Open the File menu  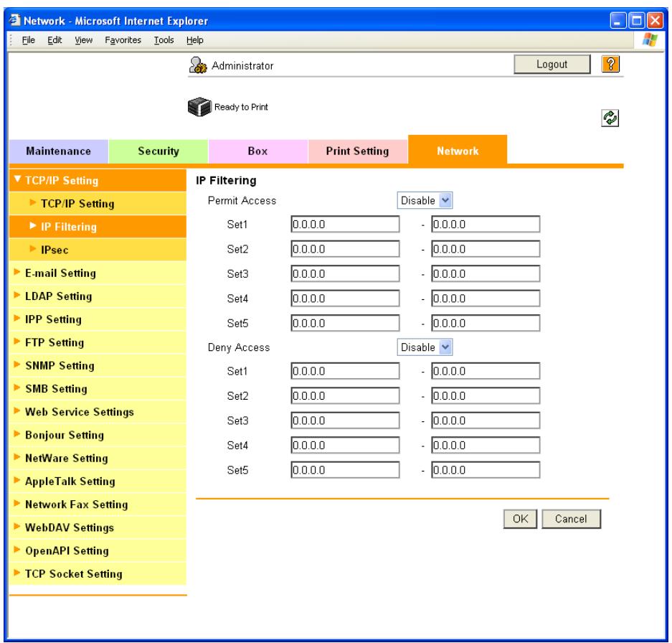click(x=28, y=40)
